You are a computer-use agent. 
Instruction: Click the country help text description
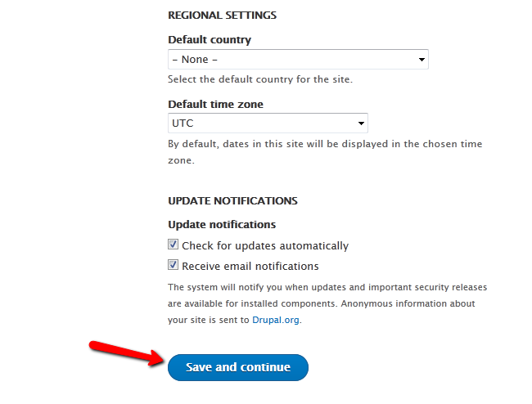[x=260, y=79]
